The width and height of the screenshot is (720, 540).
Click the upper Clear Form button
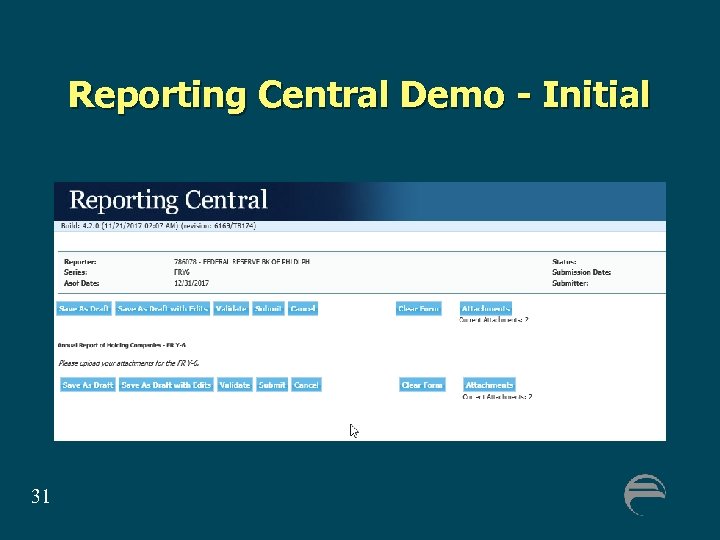pyautogui.click(x=419, y=309)
